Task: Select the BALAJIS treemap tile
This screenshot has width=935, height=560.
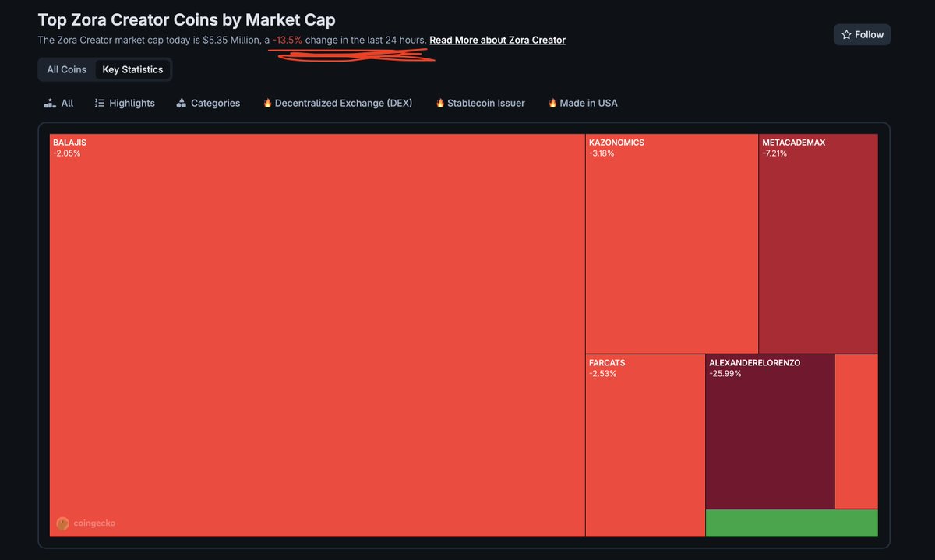Action: (317, 335)
